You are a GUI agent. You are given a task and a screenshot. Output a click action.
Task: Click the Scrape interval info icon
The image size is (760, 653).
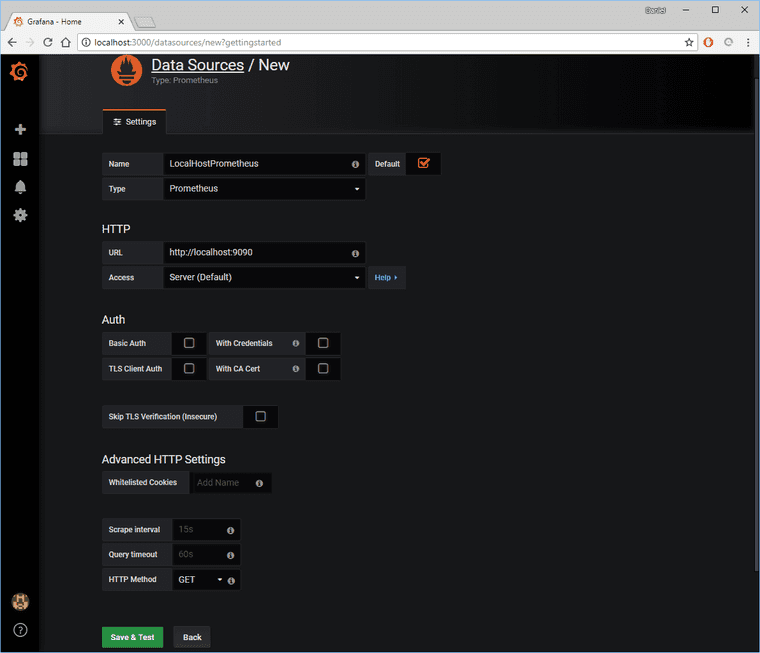231,531
